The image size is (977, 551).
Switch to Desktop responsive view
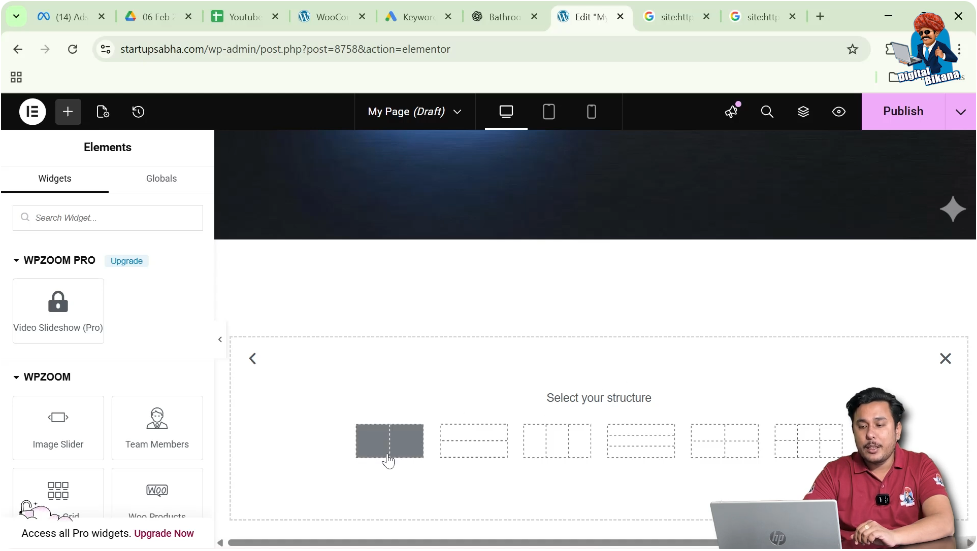(x=506, y=112)
